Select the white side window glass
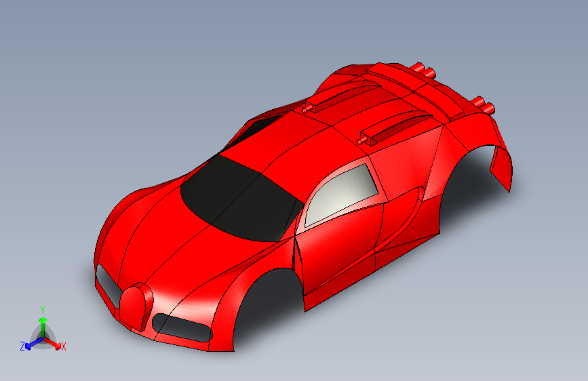This screenshot has height=381, width=588. point(340,195)
